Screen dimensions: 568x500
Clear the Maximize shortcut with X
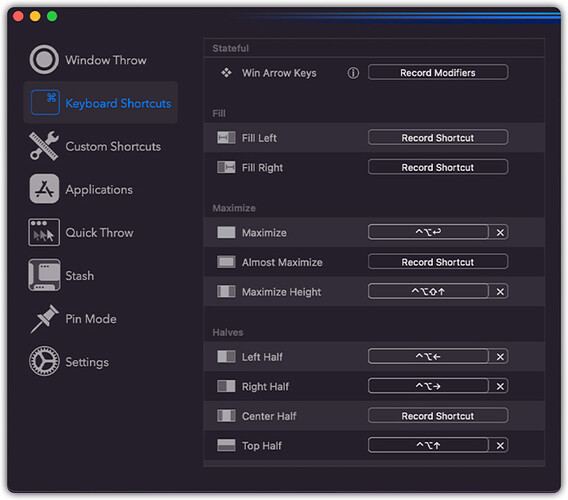pos(500,232)
